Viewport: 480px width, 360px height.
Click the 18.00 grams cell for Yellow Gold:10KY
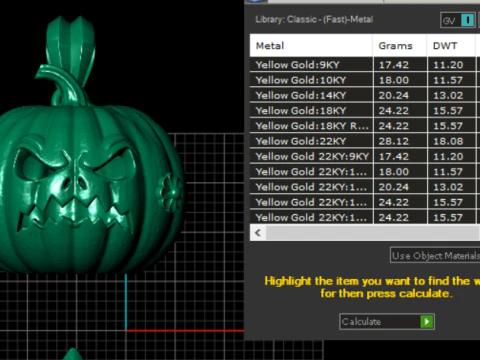pyautogui.click(x=400, y=80)
